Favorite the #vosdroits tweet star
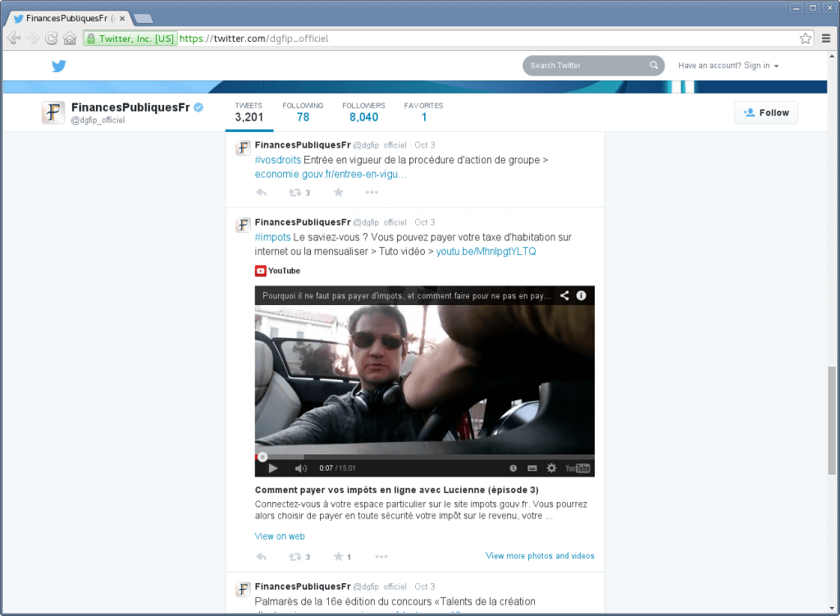This screenshot has width=840, height=616. tap(339, 192)
